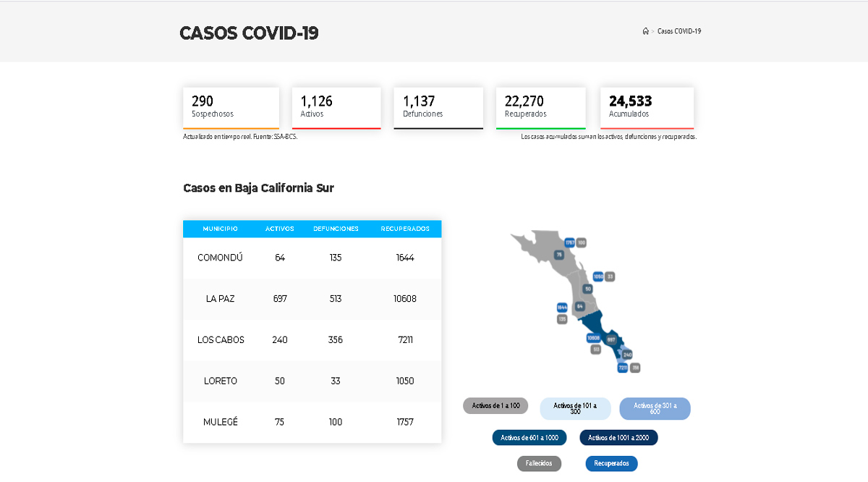Select the MUNICIPIO column header

pos(220,229)
